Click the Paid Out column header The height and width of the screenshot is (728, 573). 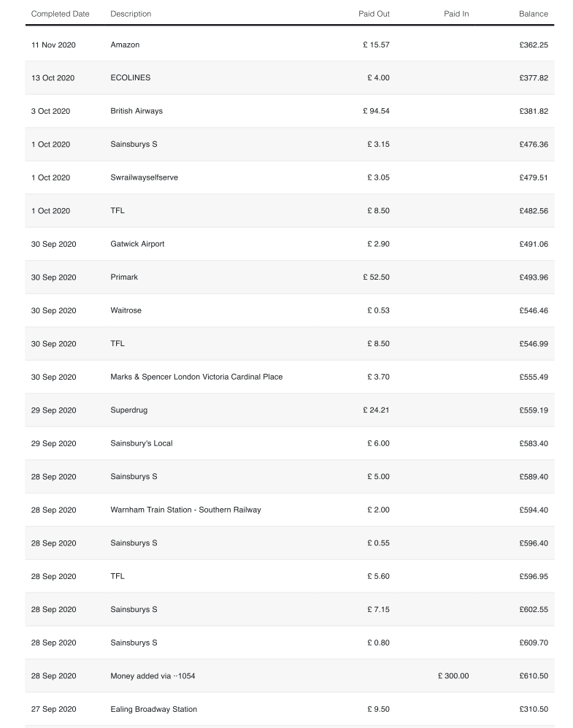point(374,14)
